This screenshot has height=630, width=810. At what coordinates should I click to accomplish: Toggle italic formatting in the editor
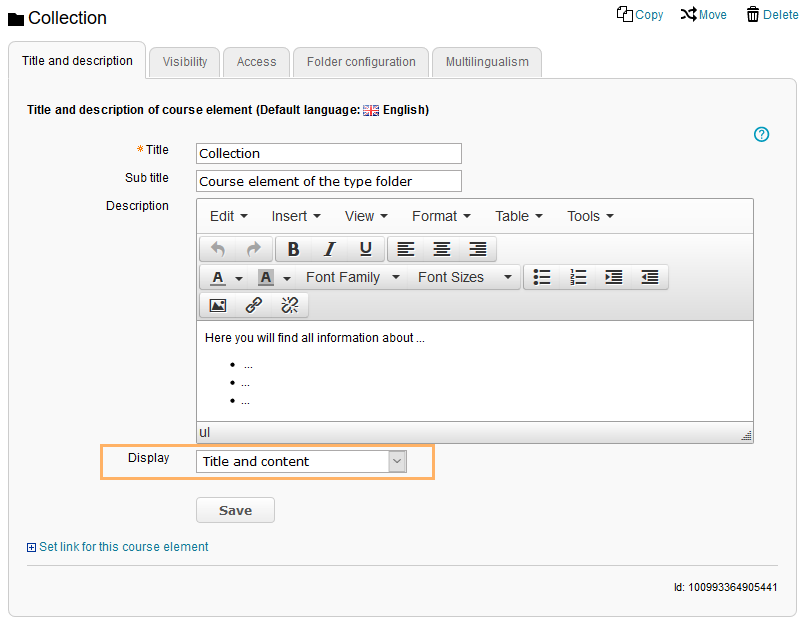point(329,249)
